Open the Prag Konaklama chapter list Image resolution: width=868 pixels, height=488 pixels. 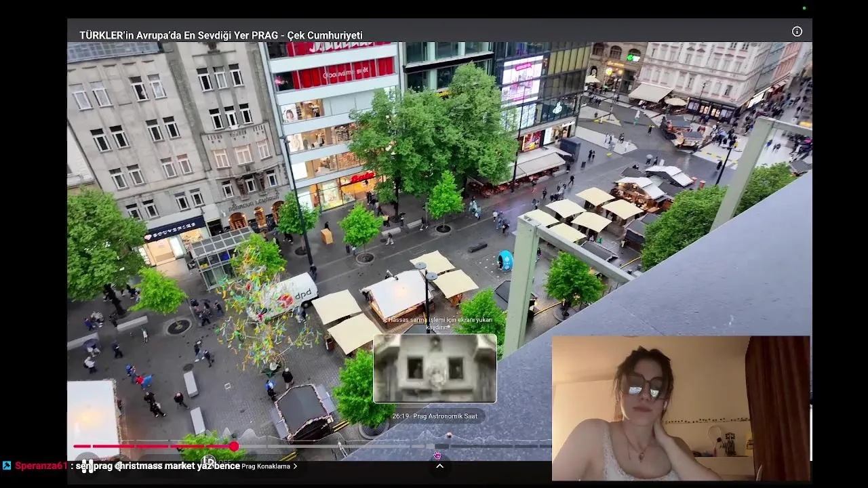269,466
